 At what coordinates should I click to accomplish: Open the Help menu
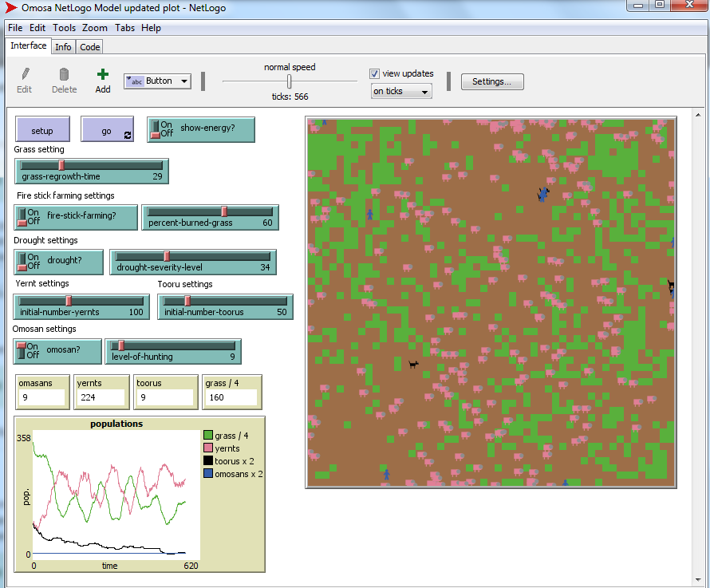(x=151, y=28)
